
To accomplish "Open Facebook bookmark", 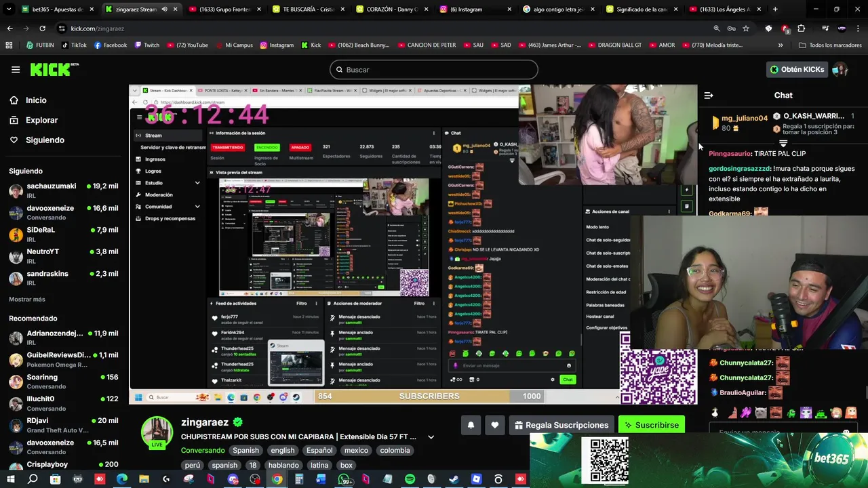I will [x=111, y=45].
